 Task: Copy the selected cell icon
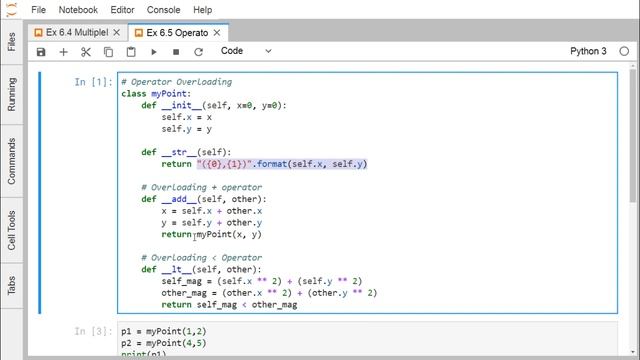108,52
